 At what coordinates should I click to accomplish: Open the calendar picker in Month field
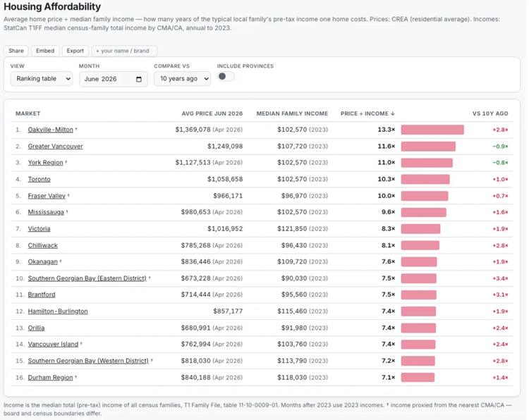click(139, 79)
